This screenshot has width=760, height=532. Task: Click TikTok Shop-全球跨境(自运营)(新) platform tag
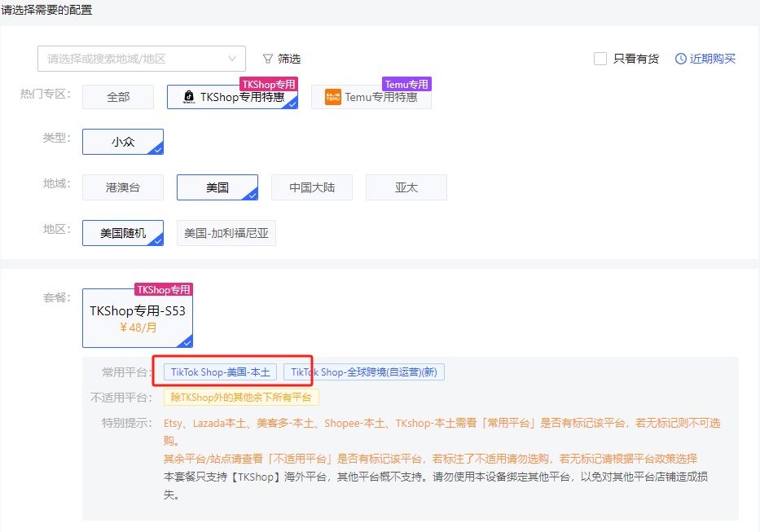(364, 372)
